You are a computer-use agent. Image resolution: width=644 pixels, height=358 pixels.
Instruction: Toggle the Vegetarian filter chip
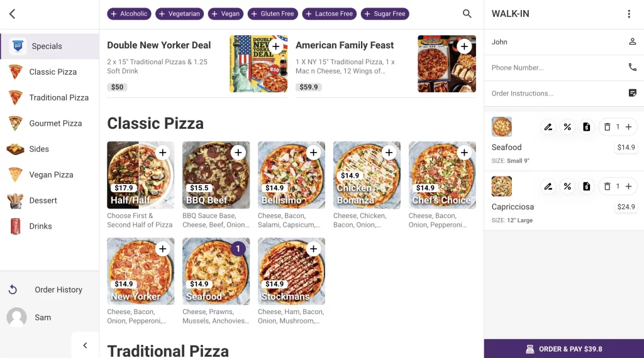(179, 14)
